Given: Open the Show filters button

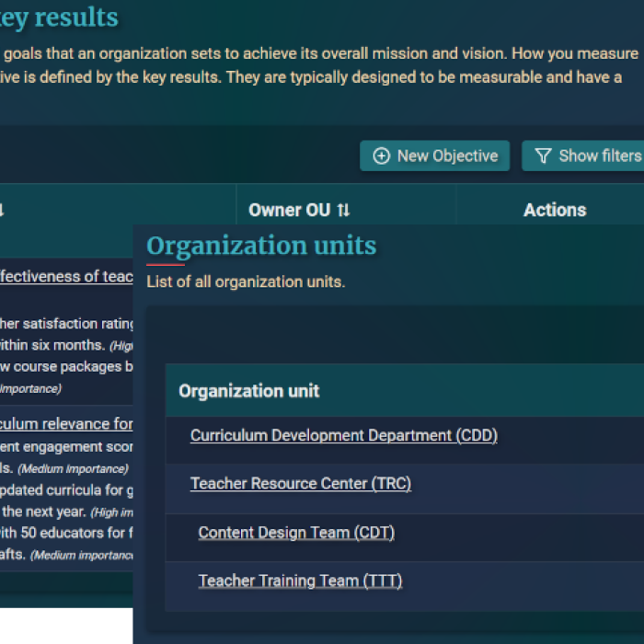Looking at the screenshot, I should (x=582, y=156).
